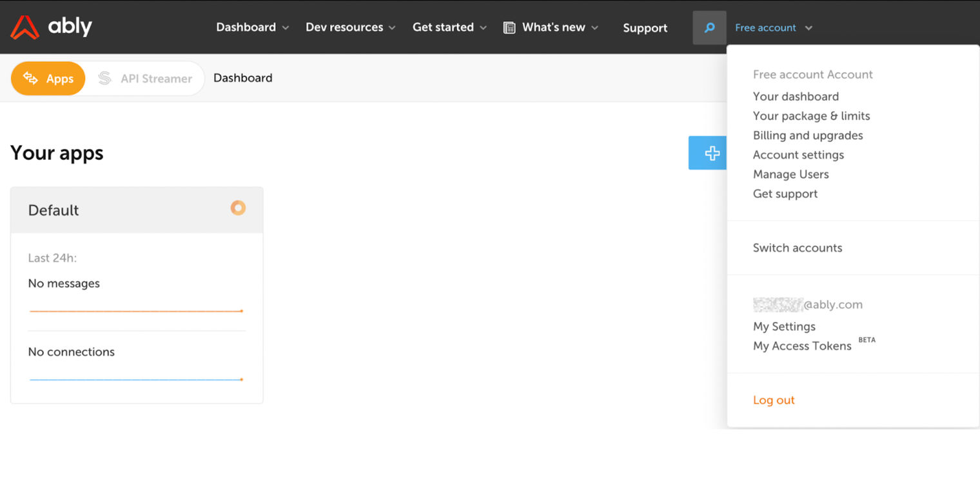The image size is (980, 489).
Task: Click the arrows icon inside the Apps pill
Action: [x=30, y=78]
